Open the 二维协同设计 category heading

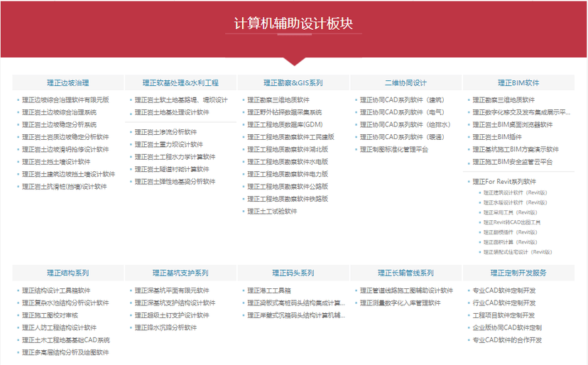405,83
